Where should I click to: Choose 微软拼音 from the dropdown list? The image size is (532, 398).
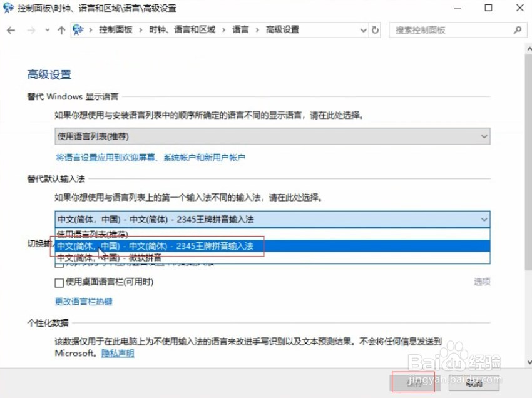272,258
